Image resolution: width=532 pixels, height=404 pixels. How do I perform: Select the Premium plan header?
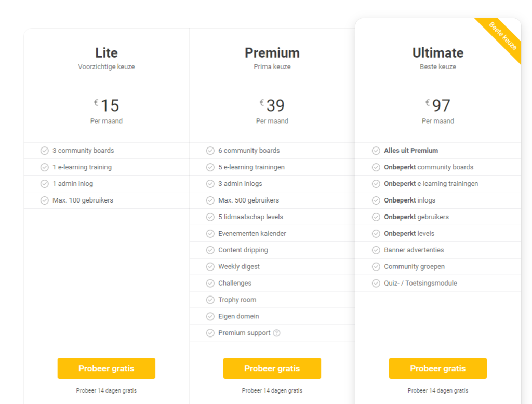coord(272,52)
